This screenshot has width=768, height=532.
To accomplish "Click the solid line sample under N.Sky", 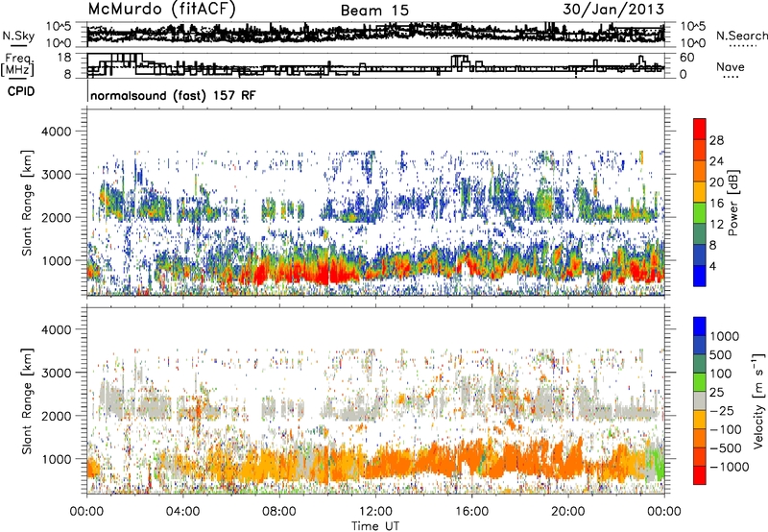I will click(x=18, y=46).
